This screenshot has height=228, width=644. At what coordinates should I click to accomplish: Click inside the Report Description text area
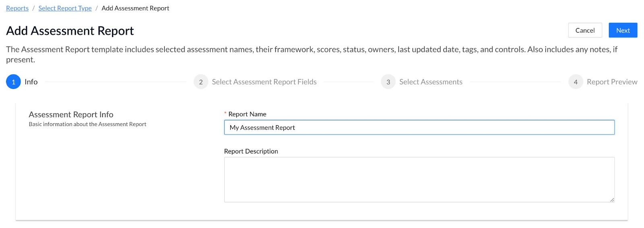point(419,180)
